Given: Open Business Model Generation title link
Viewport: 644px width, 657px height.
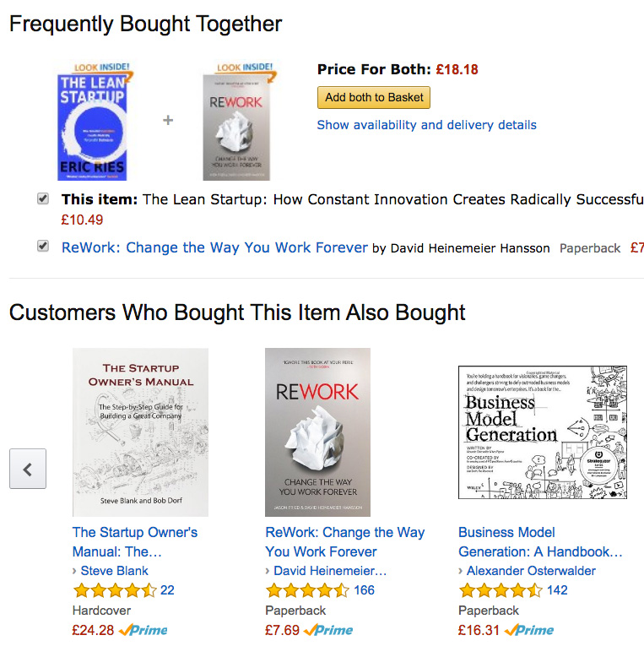Looking at the screenshot, I should click(540, 542).
